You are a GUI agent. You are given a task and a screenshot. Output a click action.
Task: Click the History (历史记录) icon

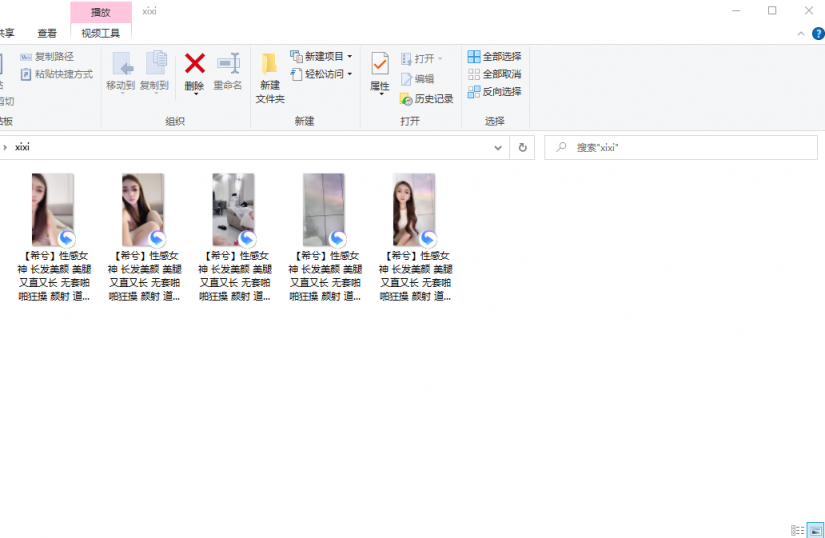click(427, 99)
